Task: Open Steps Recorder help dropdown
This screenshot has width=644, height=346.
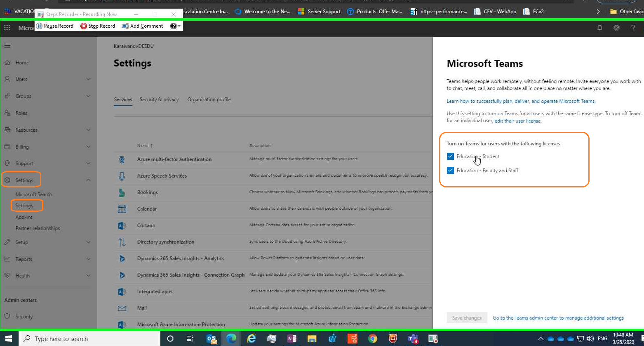Action: 176,26
